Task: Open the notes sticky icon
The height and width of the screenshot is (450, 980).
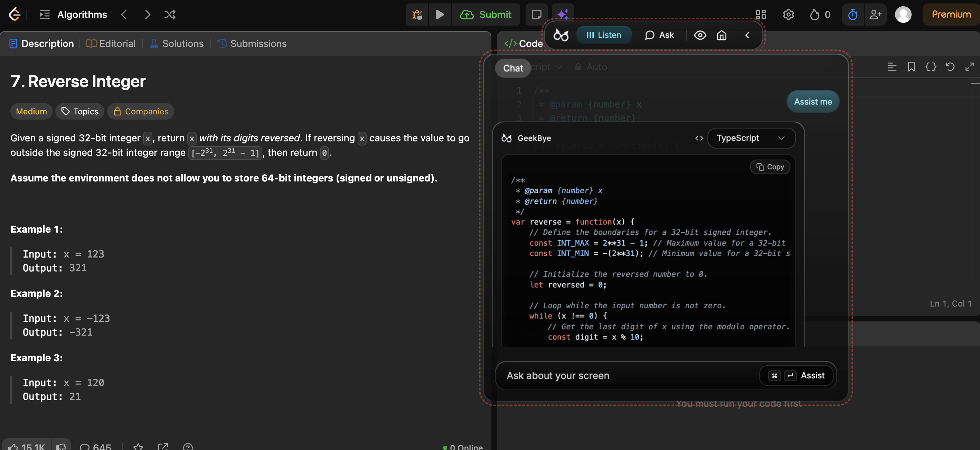Action: pyautogui.click(x=536, y=15)
